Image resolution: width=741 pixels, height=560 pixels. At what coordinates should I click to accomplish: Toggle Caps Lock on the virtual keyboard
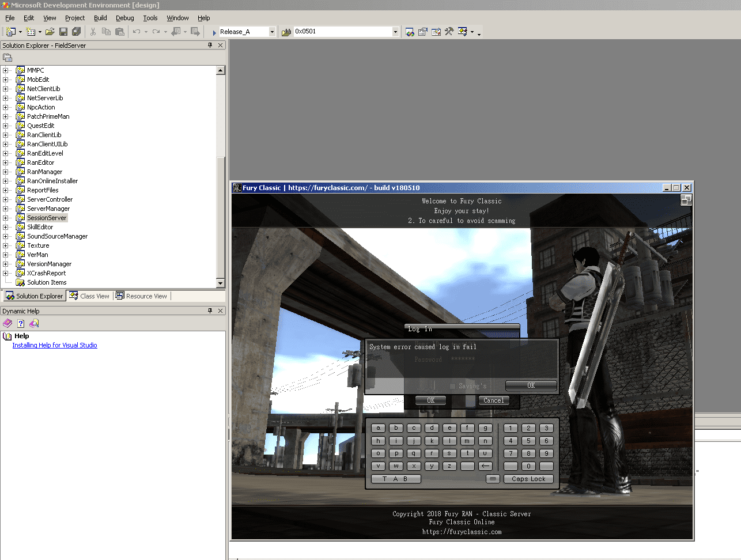pyautogui.click(x=528, y=479)
